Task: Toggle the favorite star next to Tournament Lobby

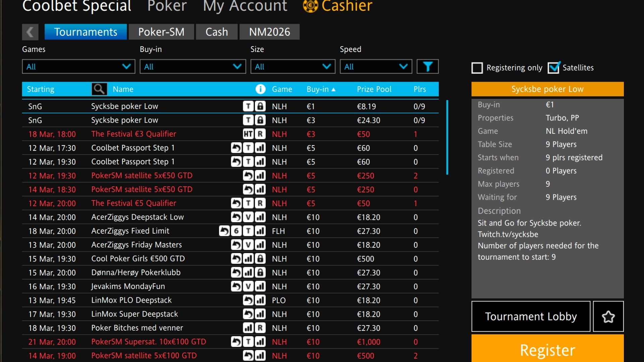Action: click(x=608, y=316)
